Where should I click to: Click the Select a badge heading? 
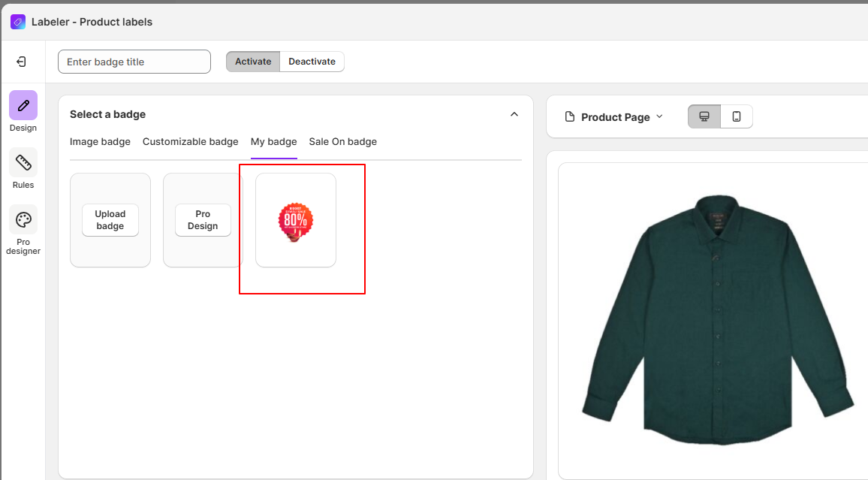(x=108, y=114)
